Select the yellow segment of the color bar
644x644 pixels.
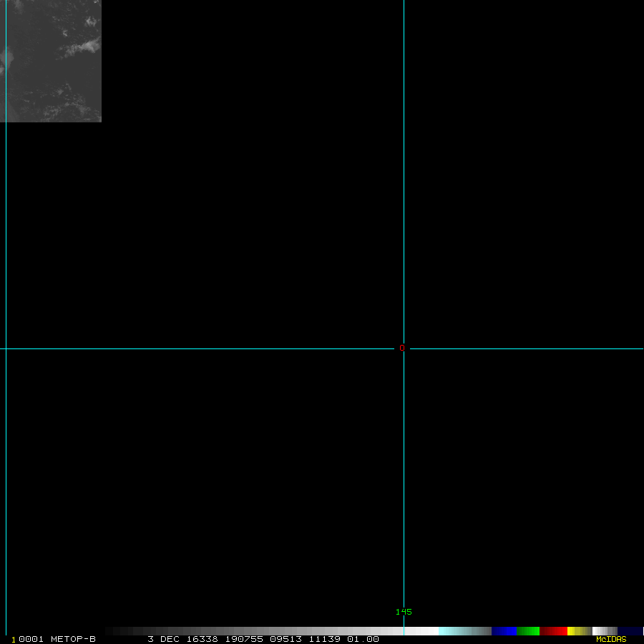point(580,631)
